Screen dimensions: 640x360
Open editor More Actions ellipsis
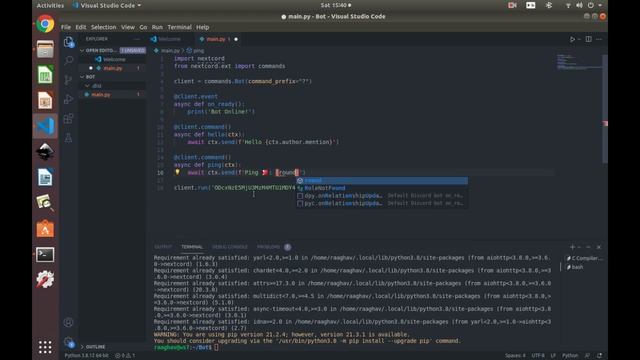[599, 39]
